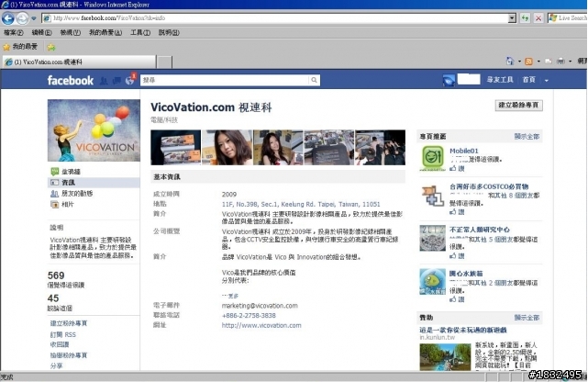This screenshot has height=382, width=588.
Task: Click the browser Forward arrow button
Action: [x=23, y=18]
